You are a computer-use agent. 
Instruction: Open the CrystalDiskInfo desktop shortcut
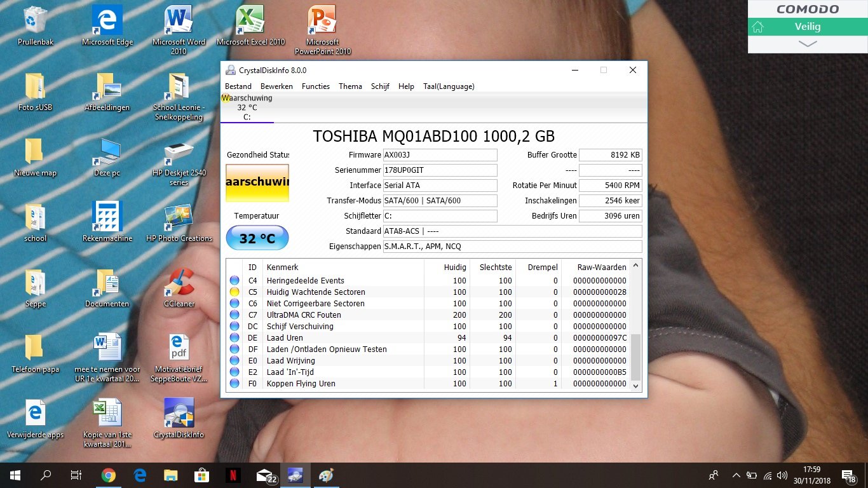(179, 414)
